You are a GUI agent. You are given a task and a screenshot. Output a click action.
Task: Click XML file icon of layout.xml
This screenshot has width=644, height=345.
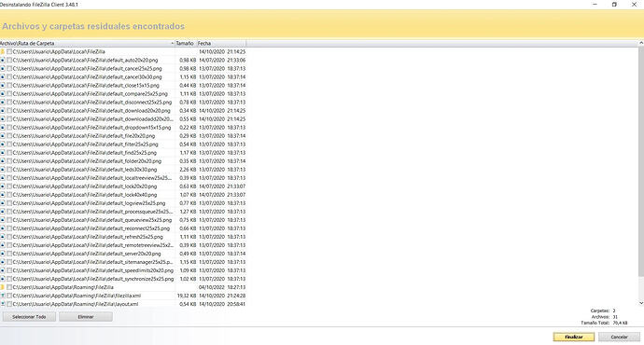click(x=3, y=304)
